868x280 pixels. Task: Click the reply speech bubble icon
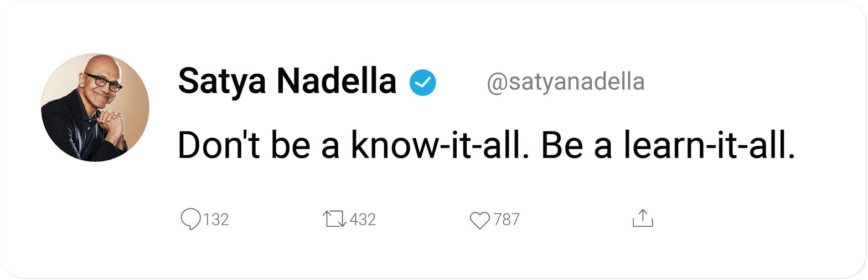click(190, 219)
